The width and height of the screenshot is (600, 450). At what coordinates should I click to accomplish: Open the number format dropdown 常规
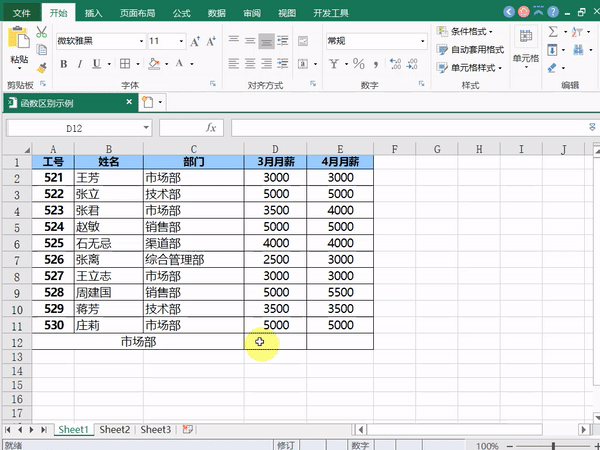[x=377, y=41]
